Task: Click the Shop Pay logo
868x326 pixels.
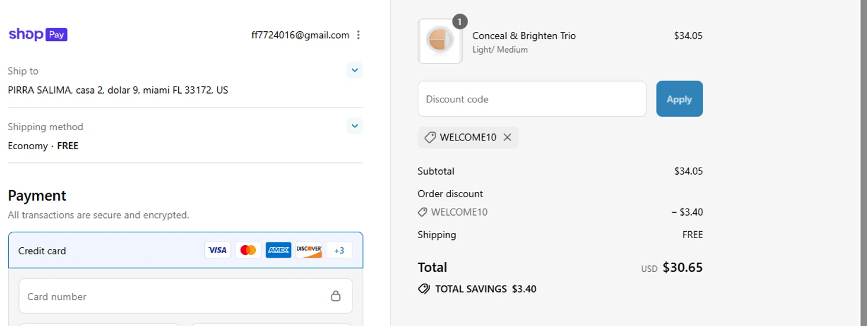Action: 38,35
